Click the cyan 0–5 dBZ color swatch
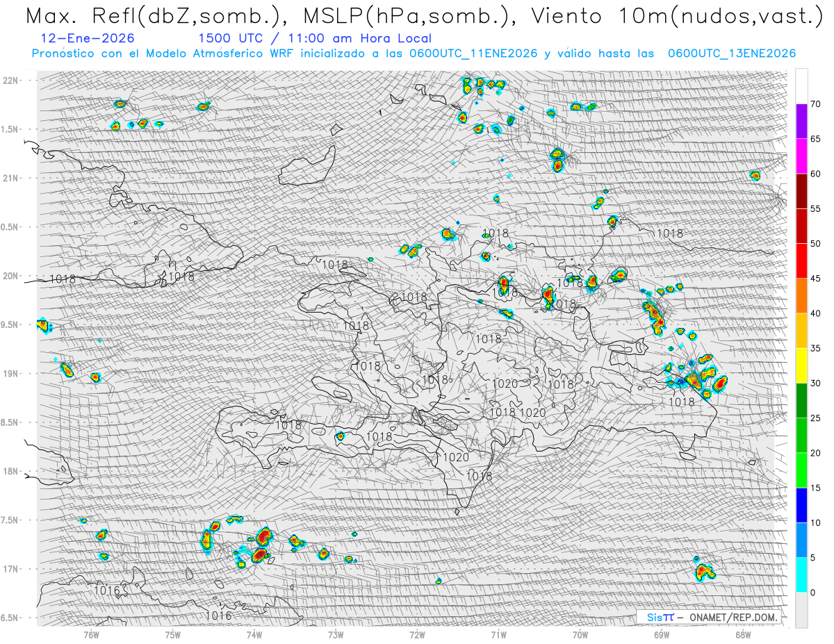834x644 pixels. coord(801,575)
